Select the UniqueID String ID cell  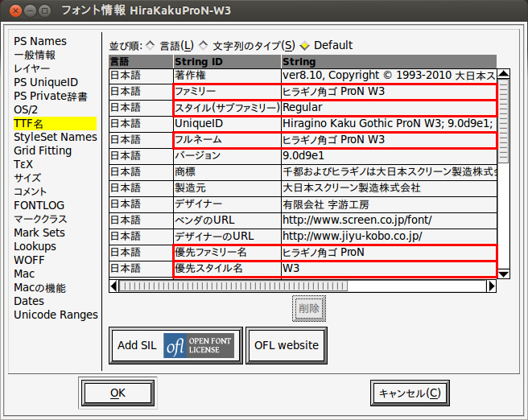click(227, 124)
